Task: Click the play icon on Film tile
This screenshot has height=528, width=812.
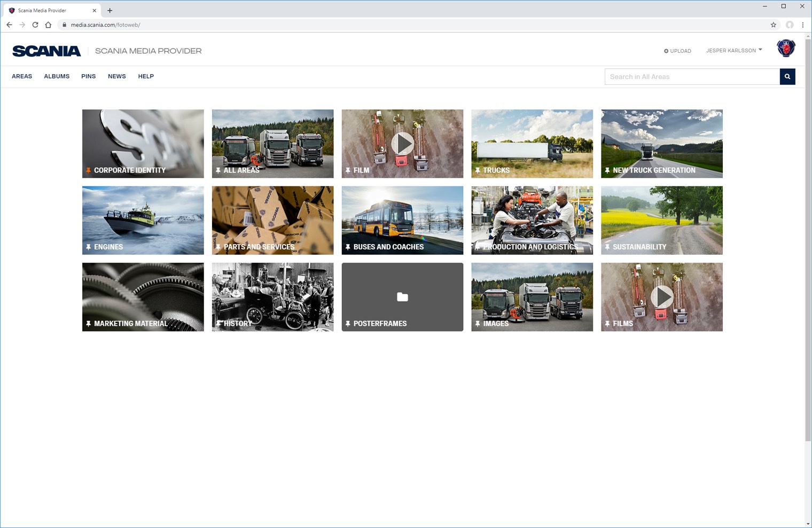Action: pos(402,144)
